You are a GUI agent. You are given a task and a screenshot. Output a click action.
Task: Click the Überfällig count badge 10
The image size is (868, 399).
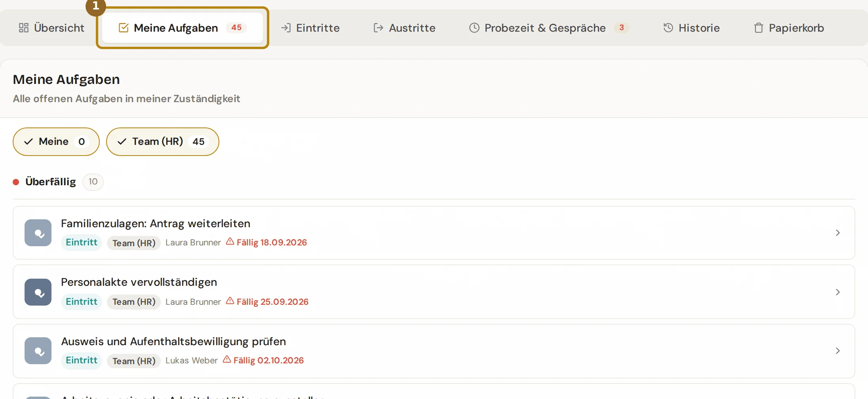93,182
